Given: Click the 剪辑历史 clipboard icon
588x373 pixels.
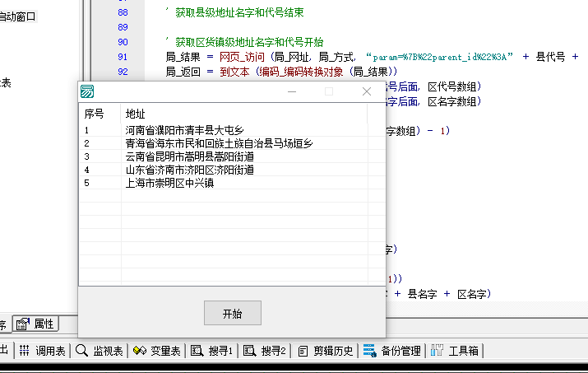Looking at the screenshot, I should (303, 352).
